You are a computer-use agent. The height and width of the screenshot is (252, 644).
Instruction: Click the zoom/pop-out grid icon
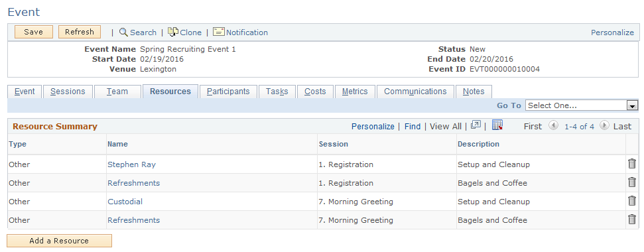click(x=476, y=125)
